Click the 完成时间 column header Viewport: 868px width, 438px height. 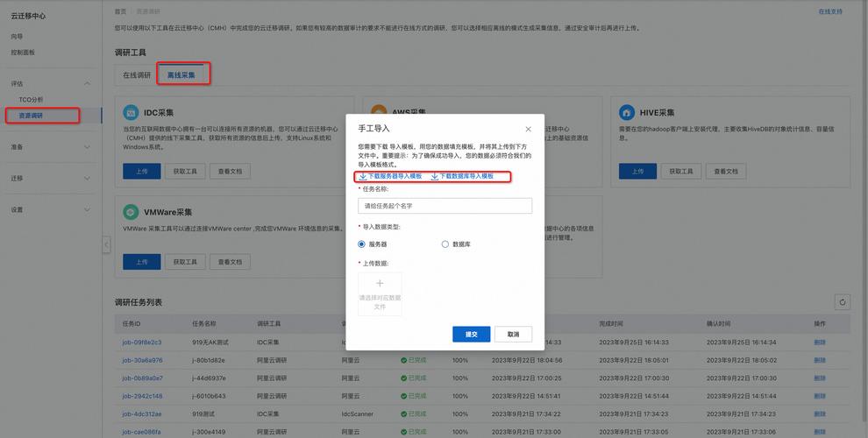(611, 323)
